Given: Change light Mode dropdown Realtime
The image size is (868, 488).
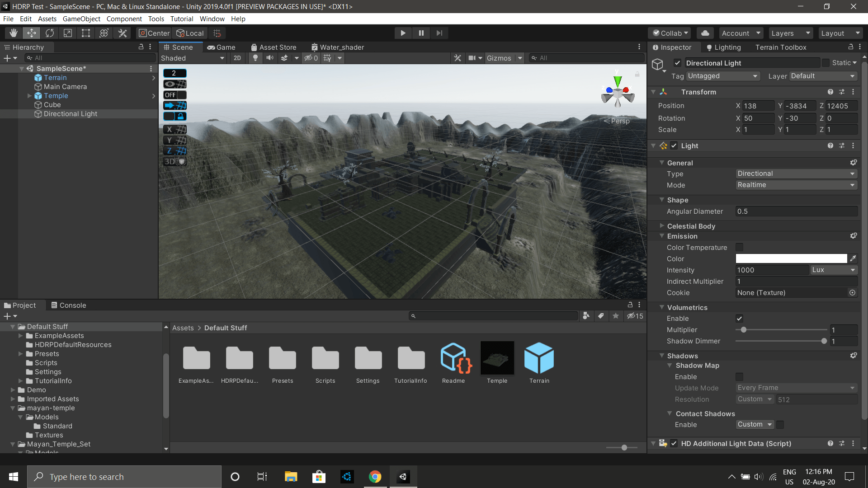Looking at the screenshot, I should pos(796,185).
